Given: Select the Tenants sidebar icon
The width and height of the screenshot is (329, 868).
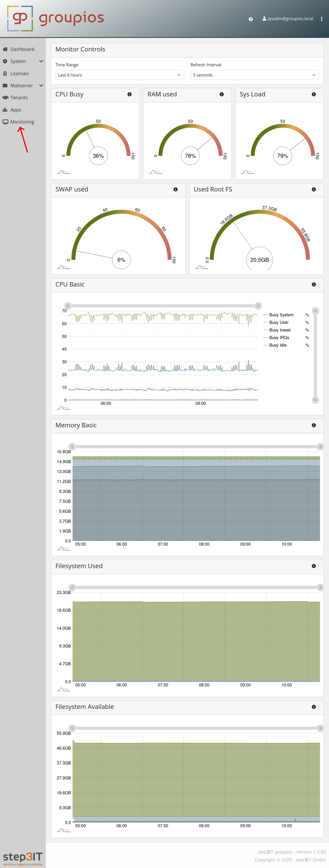Looking at the screenshot, I should (5, 97).
